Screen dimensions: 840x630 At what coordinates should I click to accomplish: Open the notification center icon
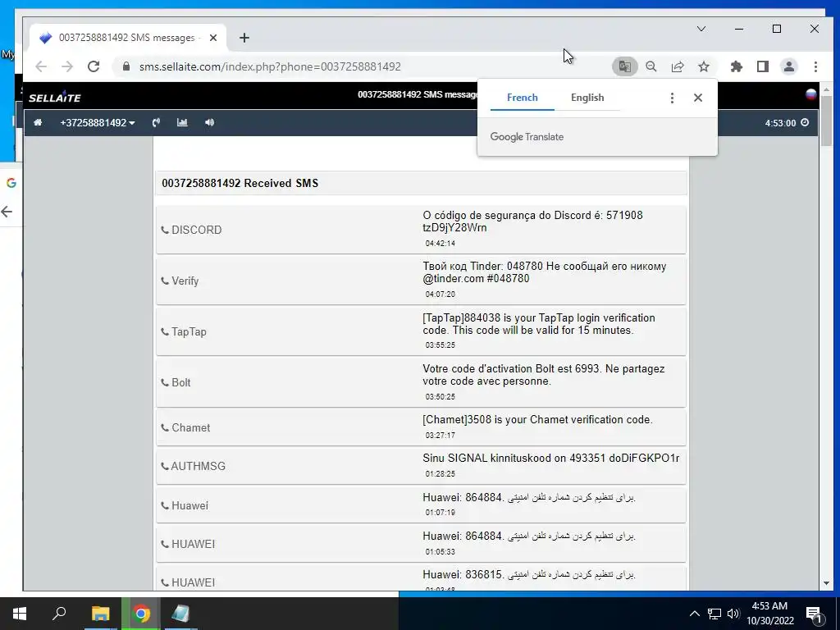814,614
